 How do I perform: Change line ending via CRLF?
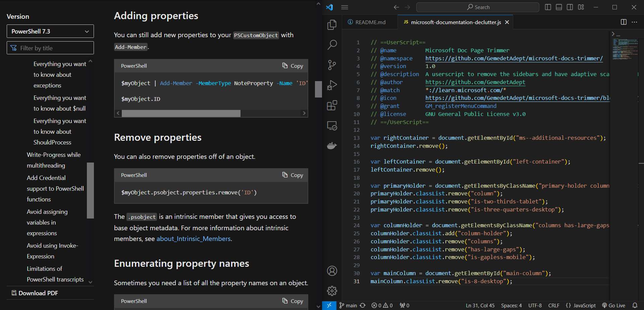click(554, 305)
